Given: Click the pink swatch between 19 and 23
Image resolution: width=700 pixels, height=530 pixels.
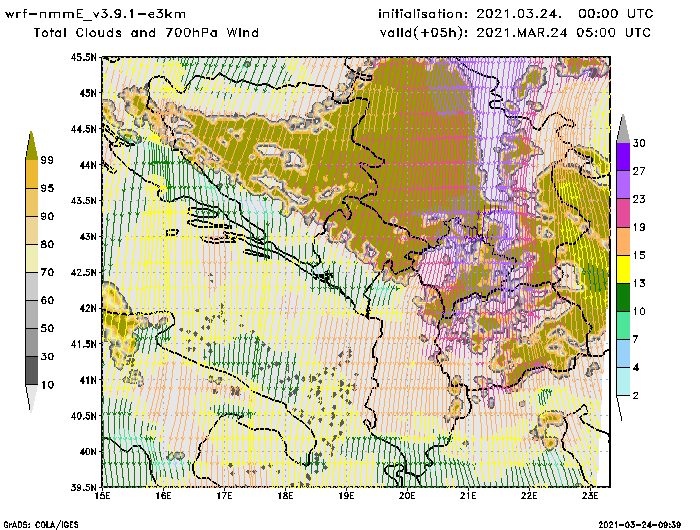Looking at the screenshot, I should (623, 213).
